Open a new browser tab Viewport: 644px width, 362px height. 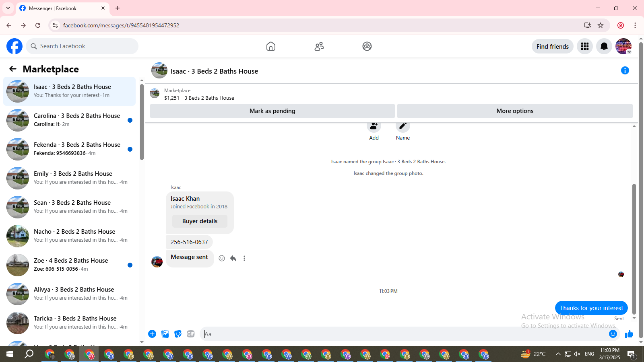tap(118, 8)
